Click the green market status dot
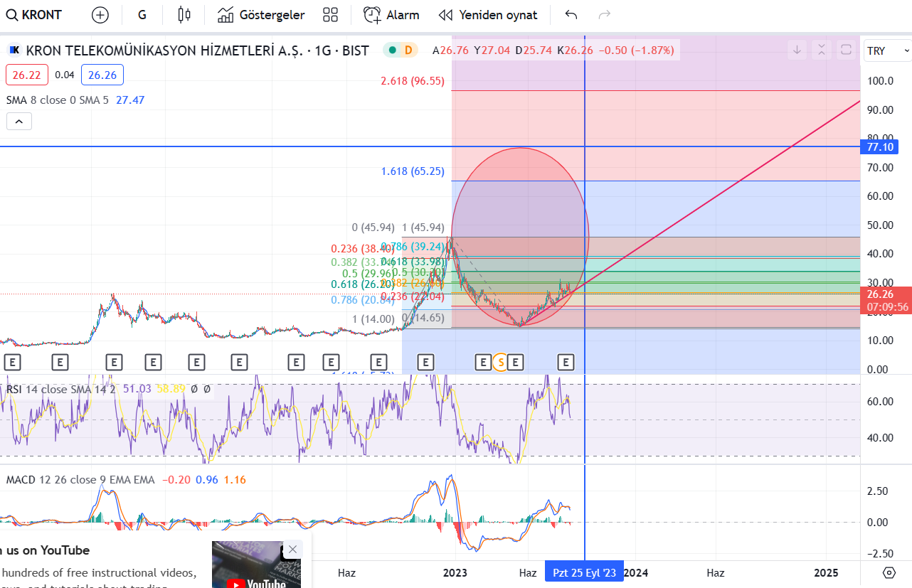The image size is (912, 588). [x=392, y=50]
